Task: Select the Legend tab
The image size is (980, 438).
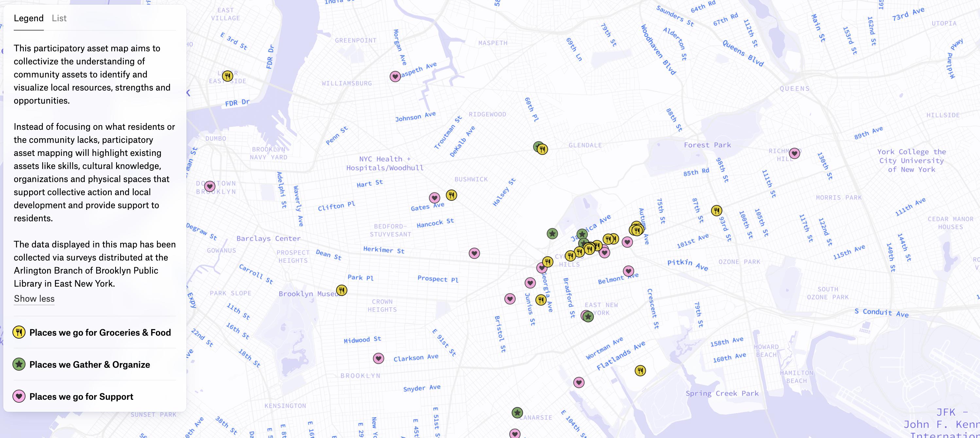Action: pyautogui.click(x=28, y=18)
